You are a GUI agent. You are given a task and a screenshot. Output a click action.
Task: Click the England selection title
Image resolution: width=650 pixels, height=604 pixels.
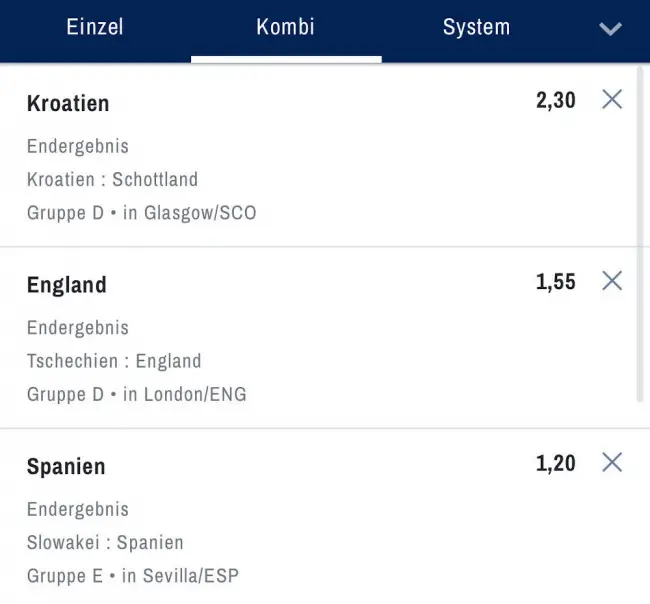pyautogui.click(x=66, y=285)
